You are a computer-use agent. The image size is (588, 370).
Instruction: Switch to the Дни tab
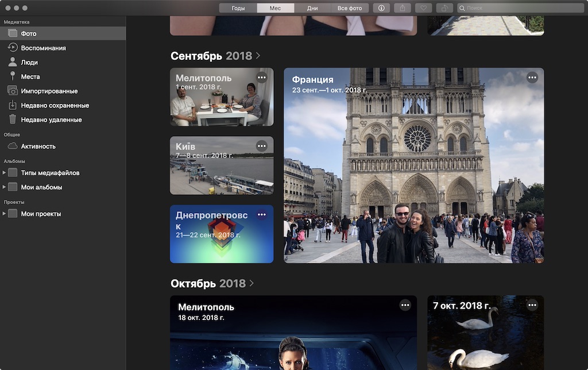[312, 8]
